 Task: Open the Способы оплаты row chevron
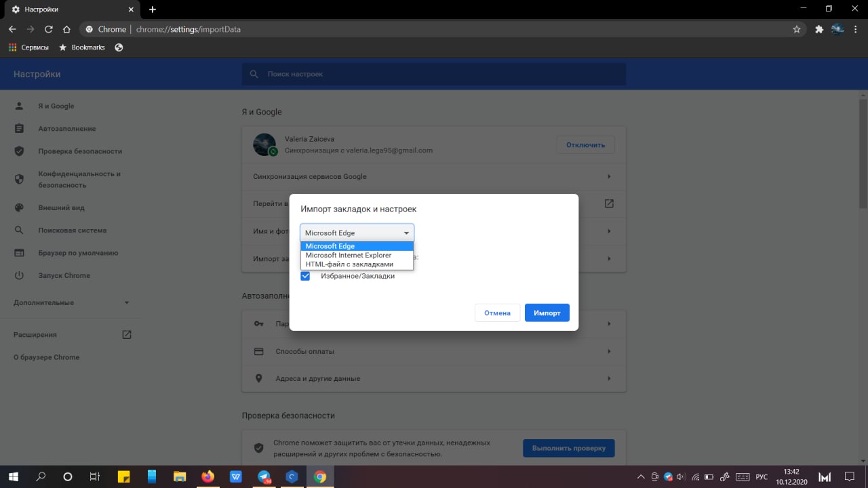point(609,351)
